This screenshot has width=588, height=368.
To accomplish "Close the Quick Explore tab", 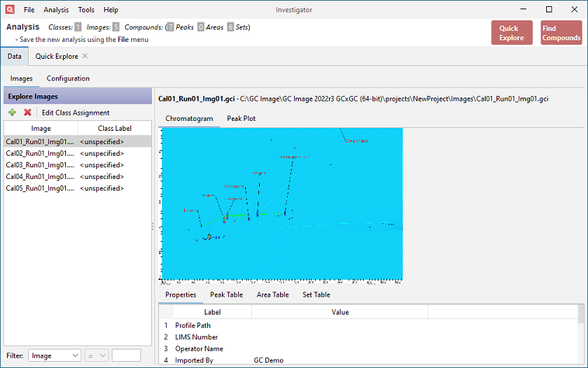I will (85, 56).
